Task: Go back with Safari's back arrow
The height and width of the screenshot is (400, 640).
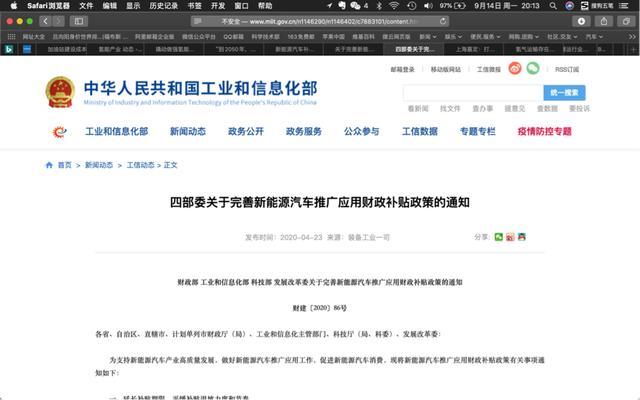Action: pos(45,21)
